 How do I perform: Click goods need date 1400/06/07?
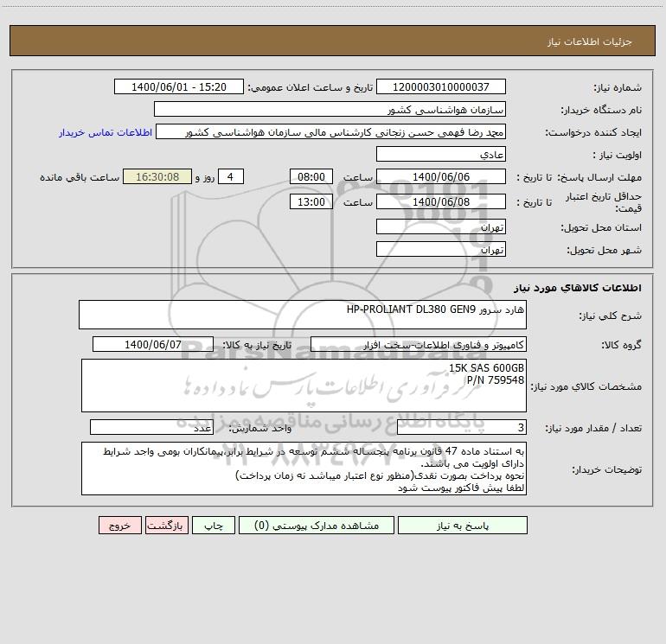pos(153,345)
